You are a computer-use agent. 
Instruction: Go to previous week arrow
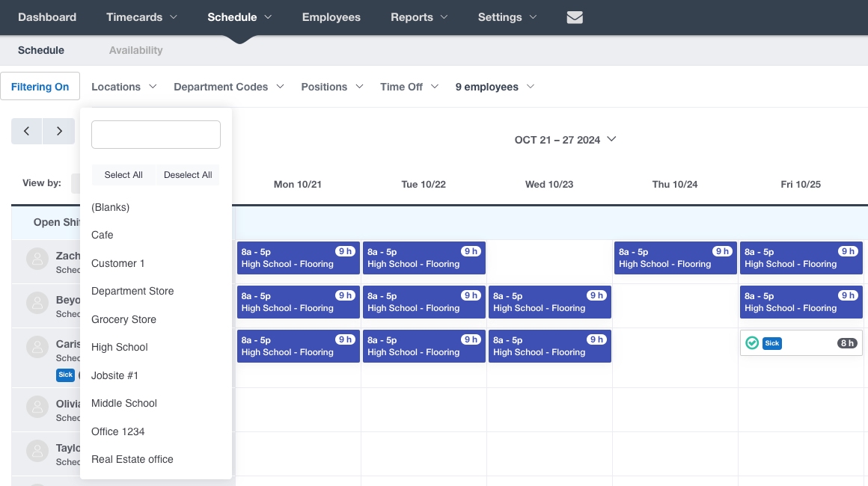click(27, 131)
